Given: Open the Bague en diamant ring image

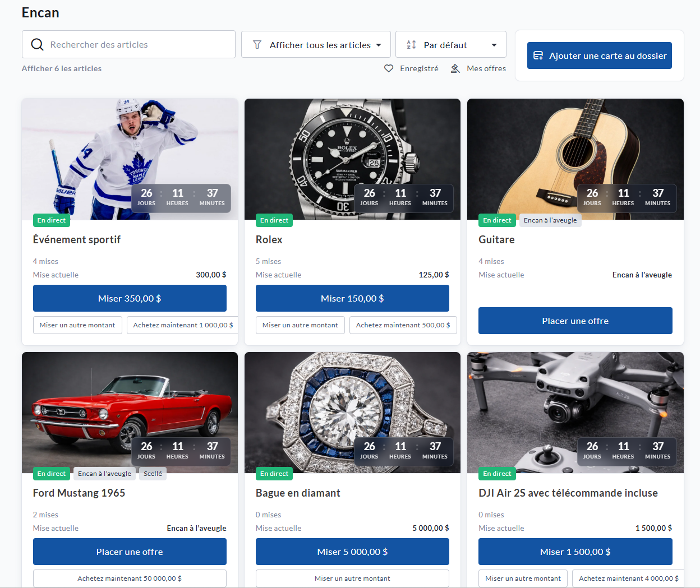Looking at the screenshot, I should coord(352,413).
